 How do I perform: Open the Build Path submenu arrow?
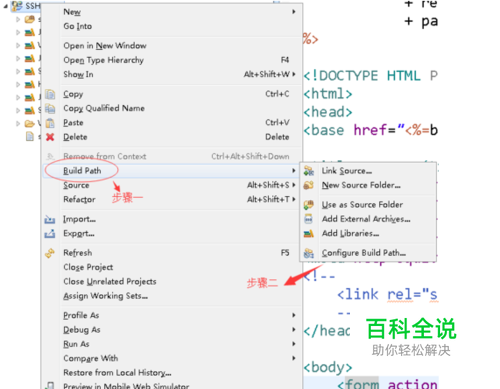point(294,171)
